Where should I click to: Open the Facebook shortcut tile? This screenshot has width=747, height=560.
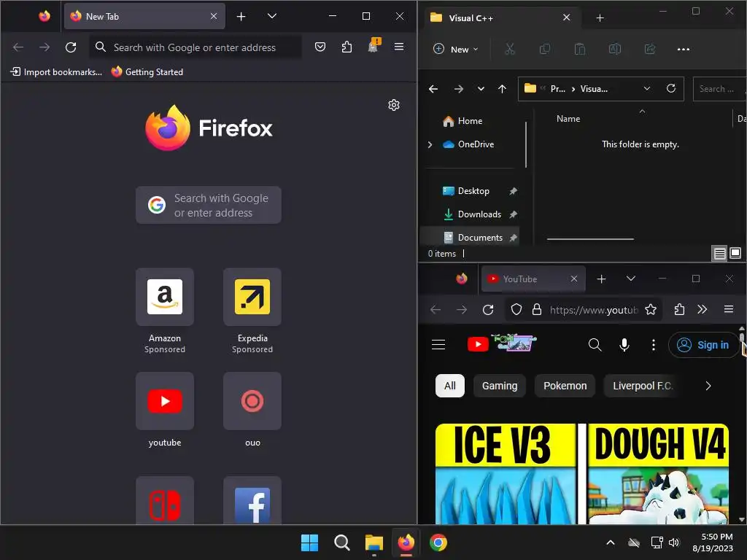252,501
